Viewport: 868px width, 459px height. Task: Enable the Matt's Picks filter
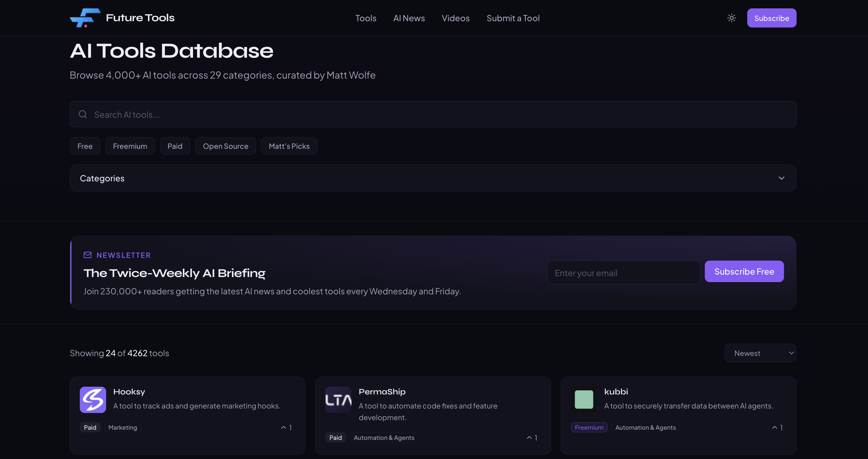(289, 146)
